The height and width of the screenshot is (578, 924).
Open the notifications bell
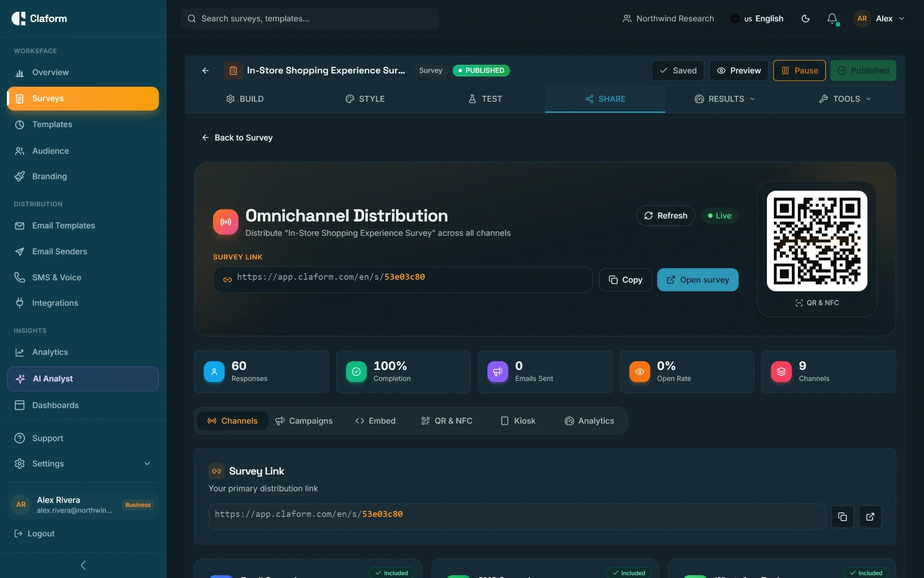coord(832,18)
